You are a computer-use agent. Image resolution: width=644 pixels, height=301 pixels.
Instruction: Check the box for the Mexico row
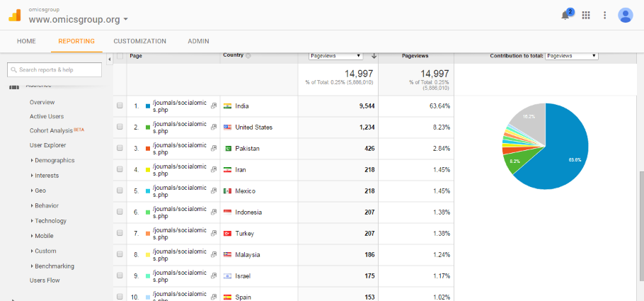click(120, 191)
